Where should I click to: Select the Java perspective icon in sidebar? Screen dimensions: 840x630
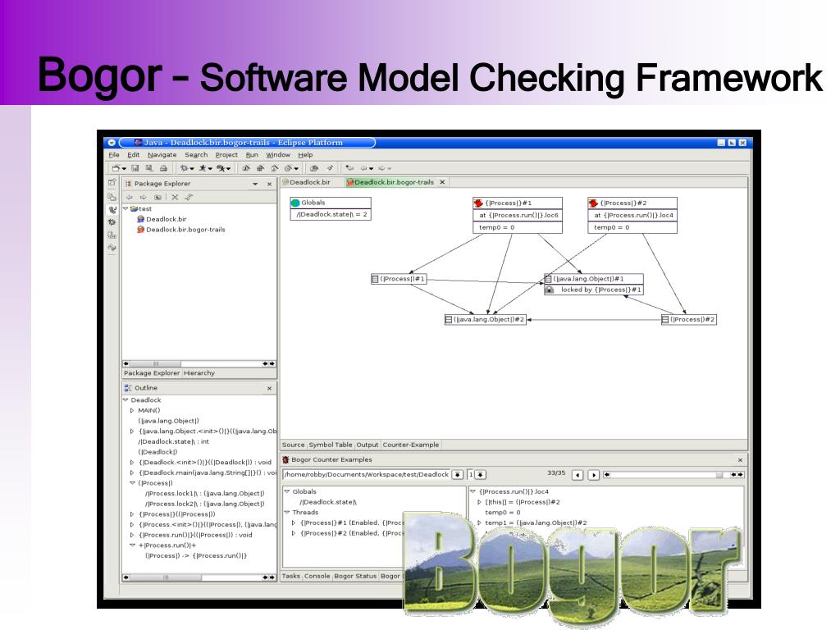pyautogui.click(x=112, y=209)
